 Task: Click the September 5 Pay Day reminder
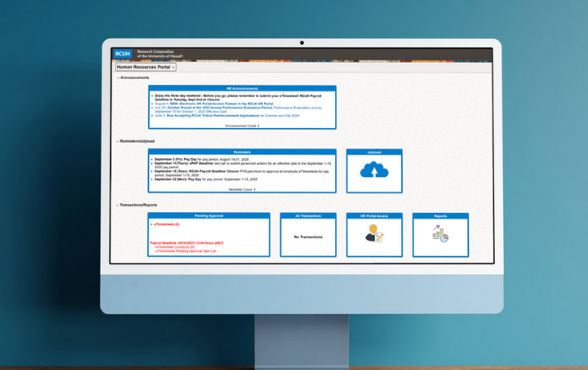click(202, 159)
